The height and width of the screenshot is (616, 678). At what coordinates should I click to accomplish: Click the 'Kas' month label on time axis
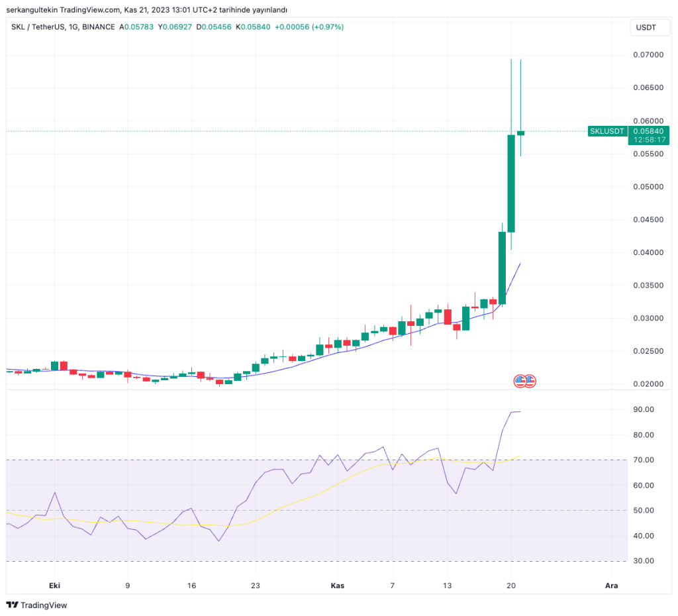pos(336,586)
